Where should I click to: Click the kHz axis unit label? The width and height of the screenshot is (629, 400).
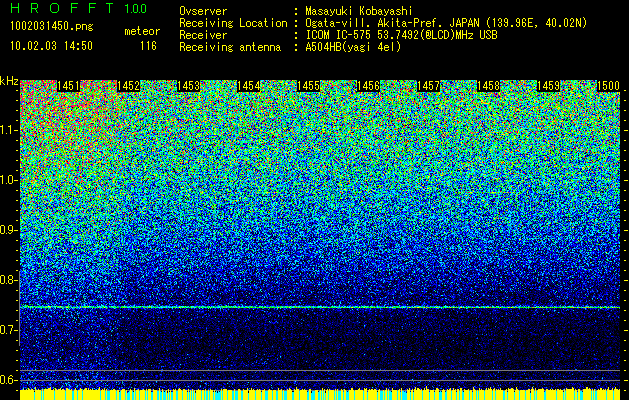9,81
